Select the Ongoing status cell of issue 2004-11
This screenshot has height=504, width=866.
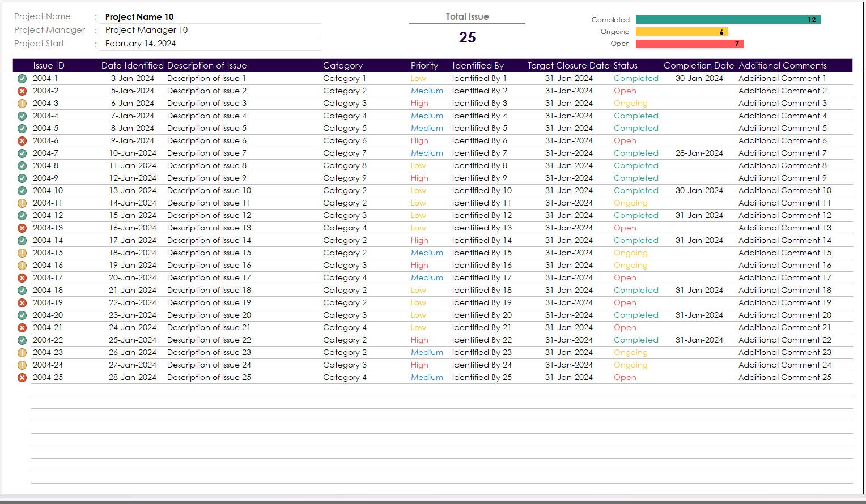click(x=631, y=203)
